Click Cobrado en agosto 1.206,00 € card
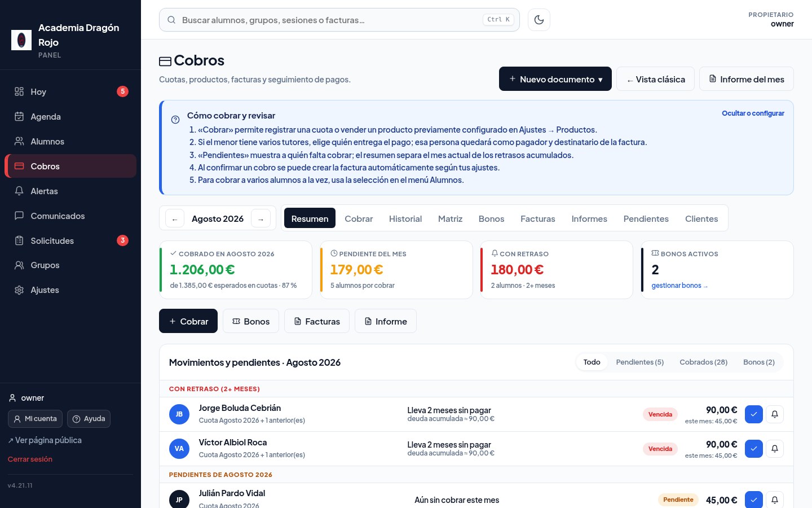Screen dimensions: 812x508 point(236,270)
